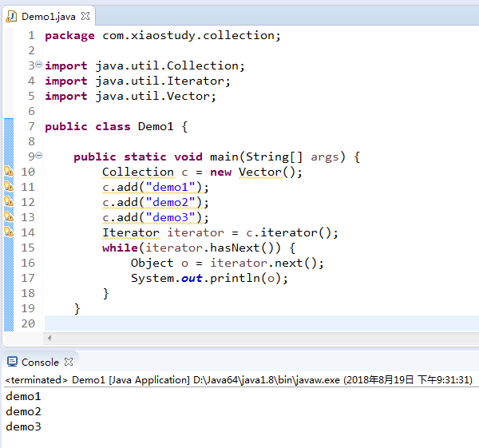Click the void keyword on line 9

pos(188,157)
